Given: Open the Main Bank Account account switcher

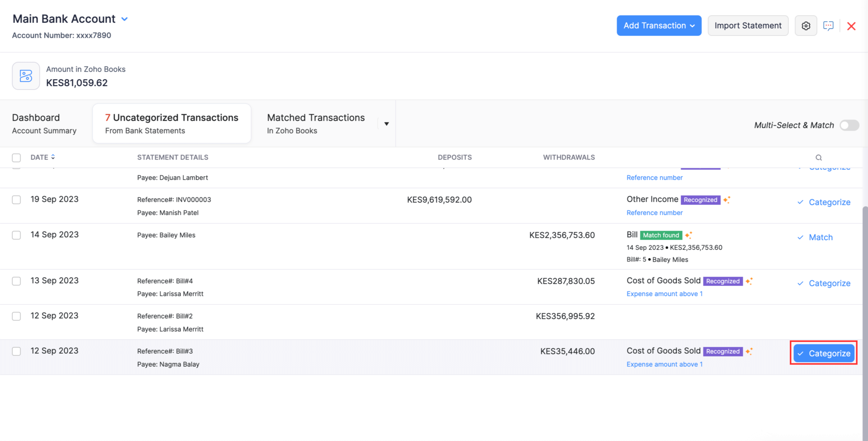Looking at the screenshot, I should coord(125,19).
